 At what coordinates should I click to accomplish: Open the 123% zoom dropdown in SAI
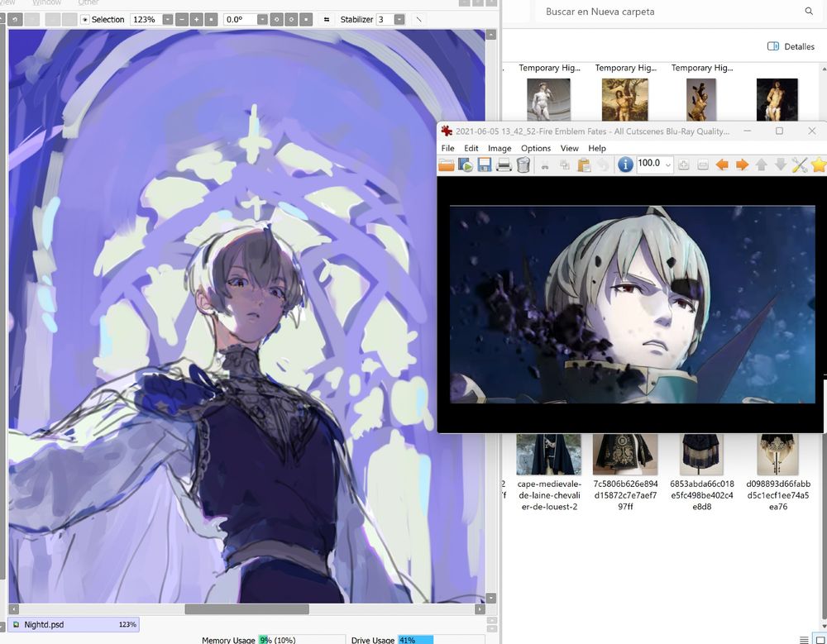168,20
